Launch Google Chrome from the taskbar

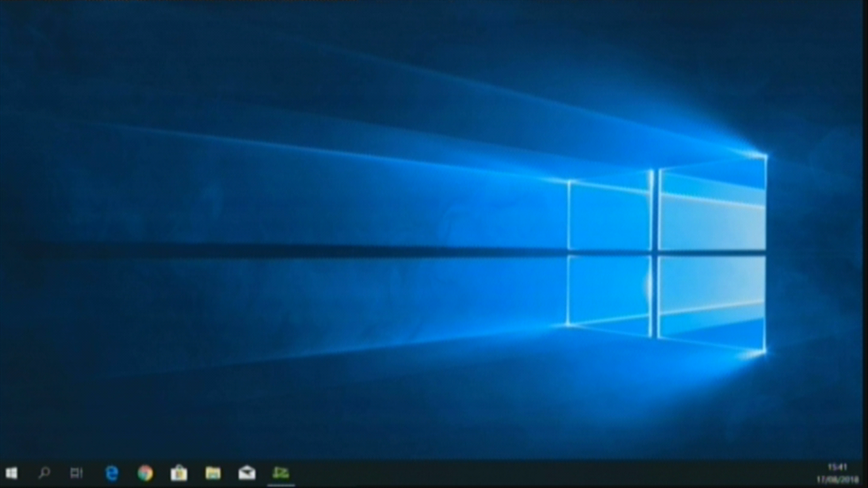tap(145, 473)
